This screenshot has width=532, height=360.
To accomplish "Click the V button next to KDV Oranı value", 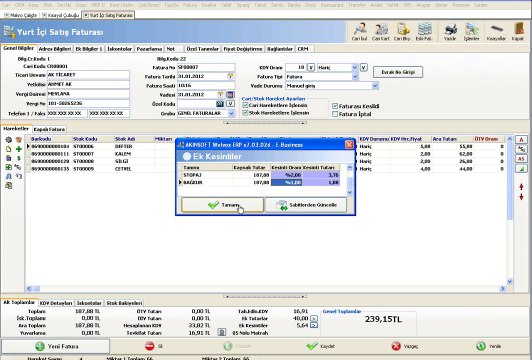I will tap(311, 68).
